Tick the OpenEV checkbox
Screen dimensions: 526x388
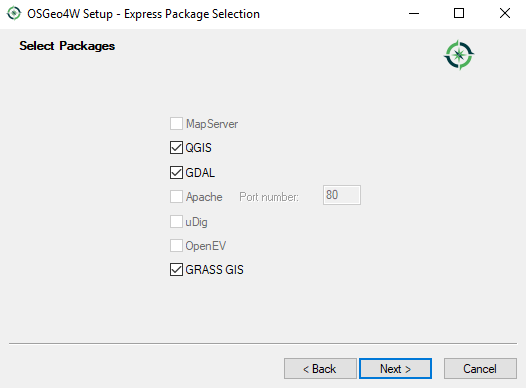[x=176, y=245]
